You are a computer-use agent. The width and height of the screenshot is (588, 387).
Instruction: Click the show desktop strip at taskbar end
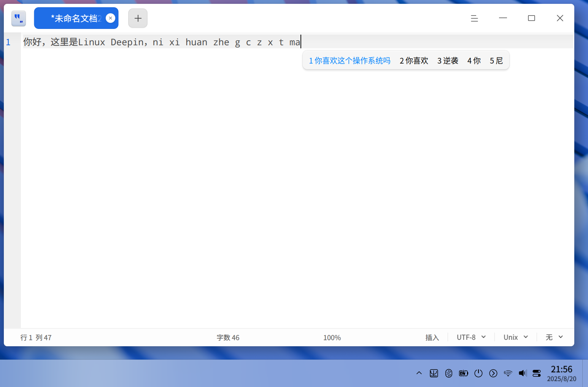click(x=585, y=373)
